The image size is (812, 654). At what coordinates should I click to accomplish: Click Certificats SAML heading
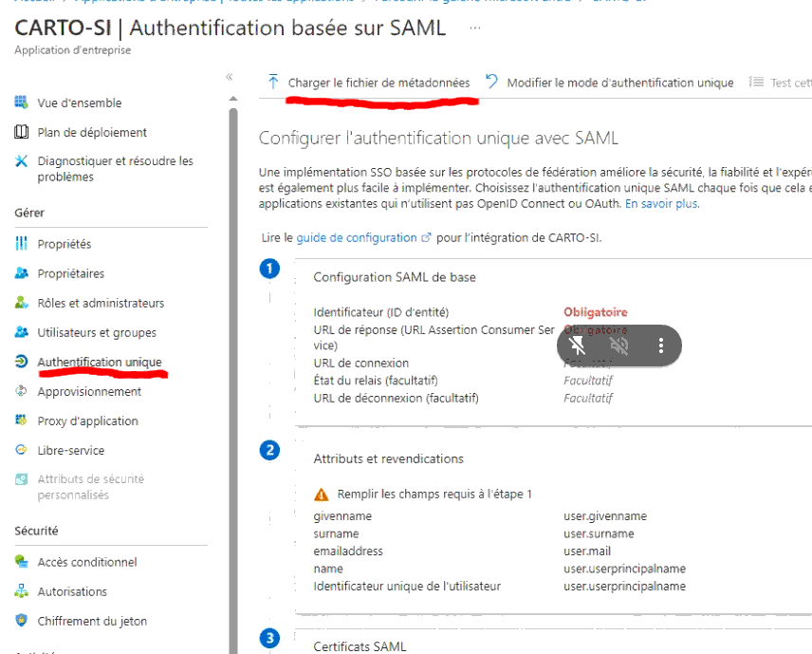point(360,646)
